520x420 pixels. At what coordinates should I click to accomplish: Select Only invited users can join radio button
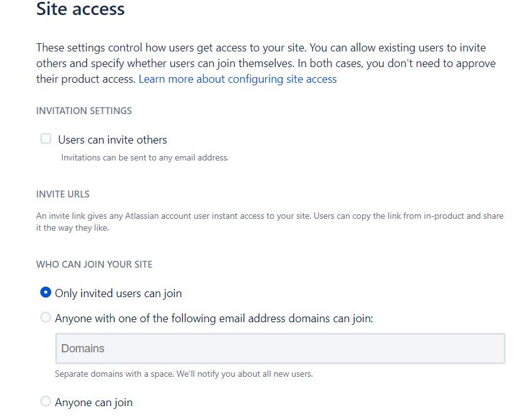tap(45, 293)
